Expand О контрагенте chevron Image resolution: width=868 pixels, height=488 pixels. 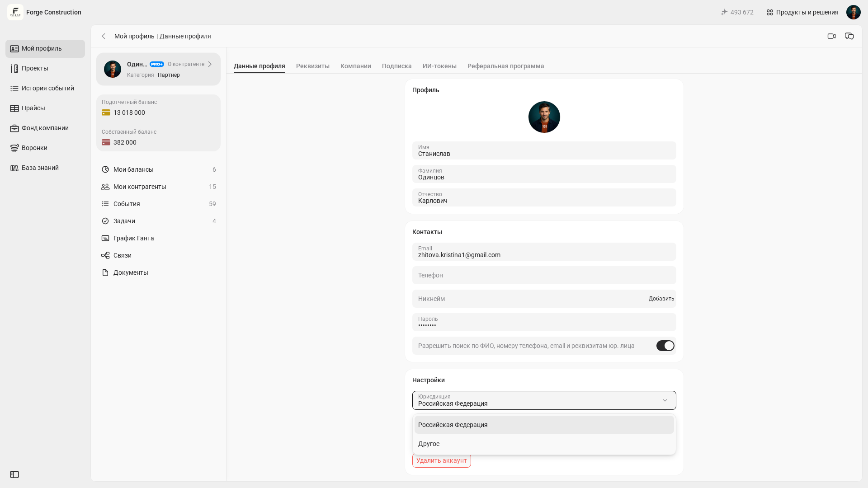point(210,64)
